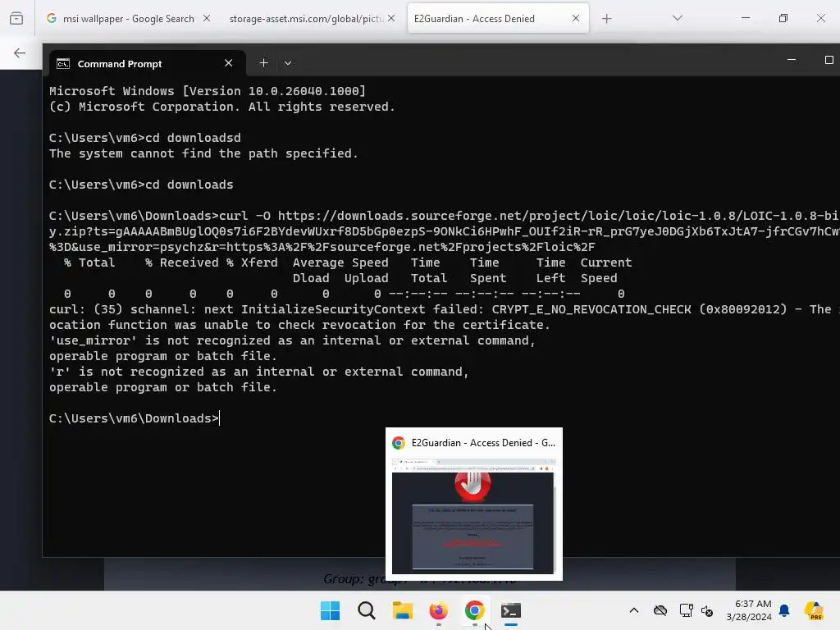Open File Explorer from taskbar
840x630 pixels.
tap(402, 610)
